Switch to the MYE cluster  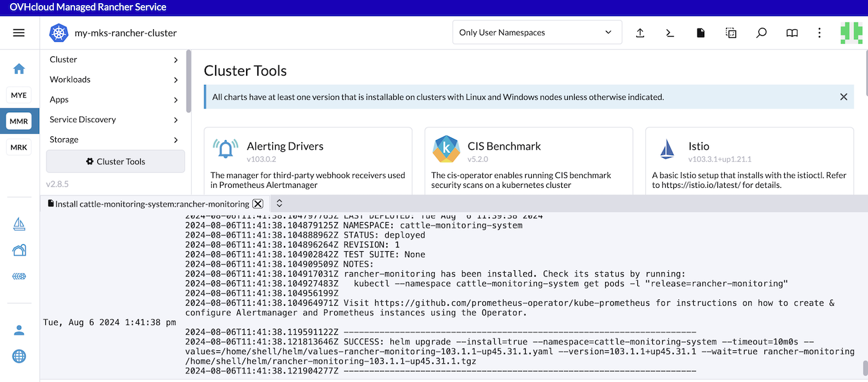pos(19,95)
